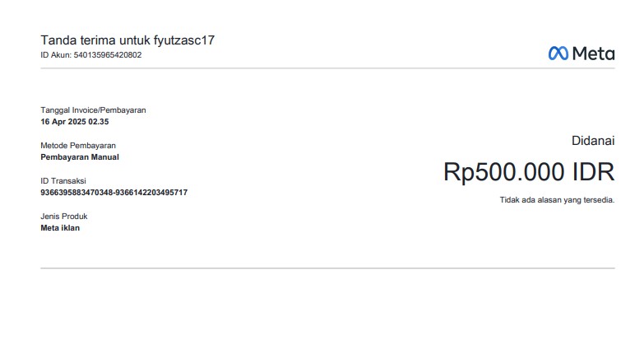Click the Meta infinity logo icon
The height and width of the screenshot is (364, 644).
[558, 53]
